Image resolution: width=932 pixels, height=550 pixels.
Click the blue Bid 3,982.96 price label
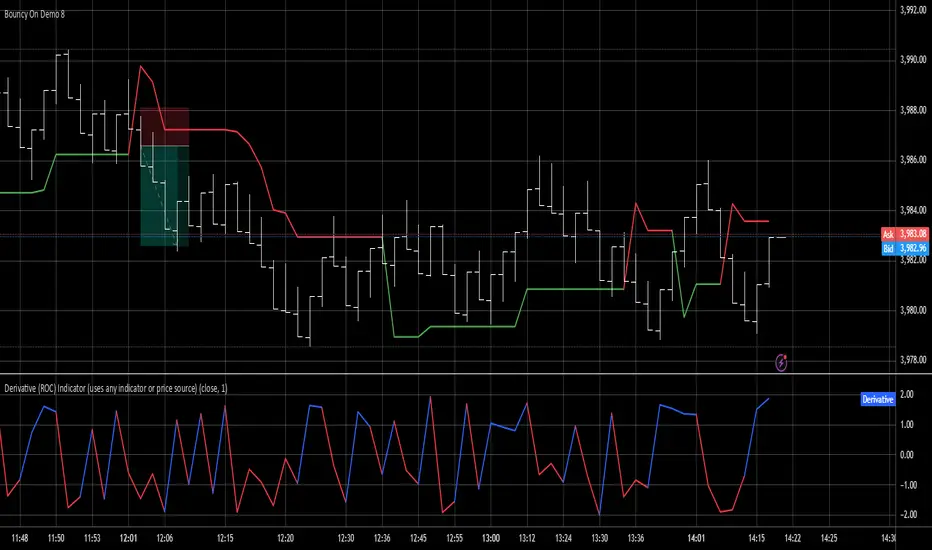coord(905,248)
